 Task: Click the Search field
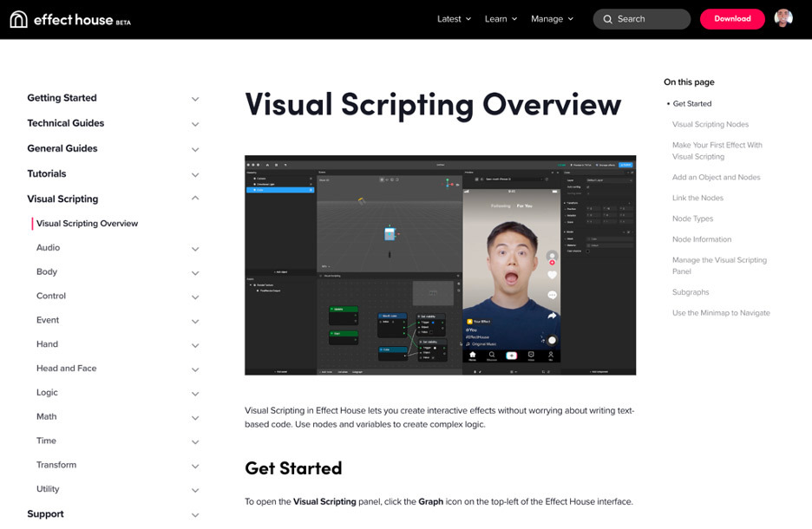coord(642,19)
